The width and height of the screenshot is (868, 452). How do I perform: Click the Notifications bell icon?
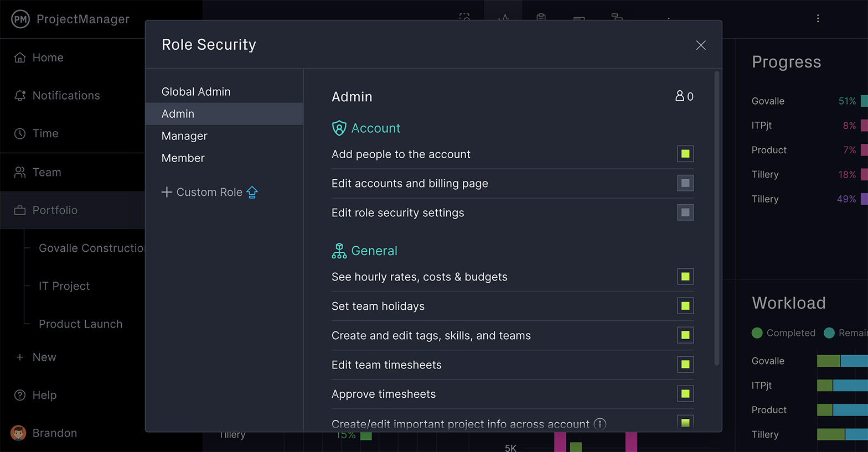point(20,96)
